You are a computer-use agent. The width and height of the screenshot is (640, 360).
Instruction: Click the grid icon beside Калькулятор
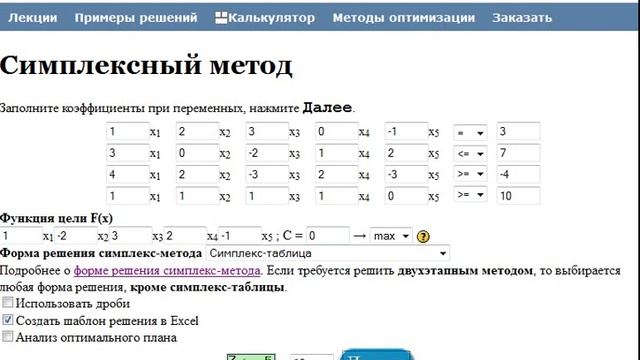tap(221, 18)
